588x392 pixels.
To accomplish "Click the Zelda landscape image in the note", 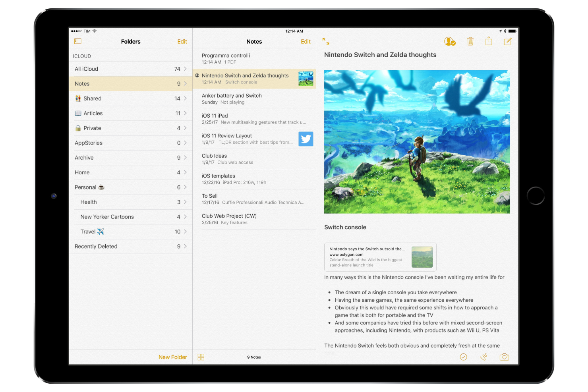I will click(x=416, y=141).
